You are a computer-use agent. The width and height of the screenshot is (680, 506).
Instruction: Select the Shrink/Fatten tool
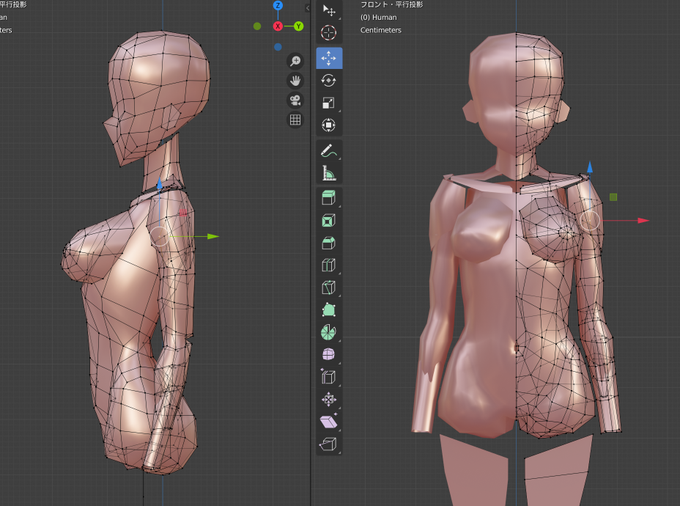(329, 399)
